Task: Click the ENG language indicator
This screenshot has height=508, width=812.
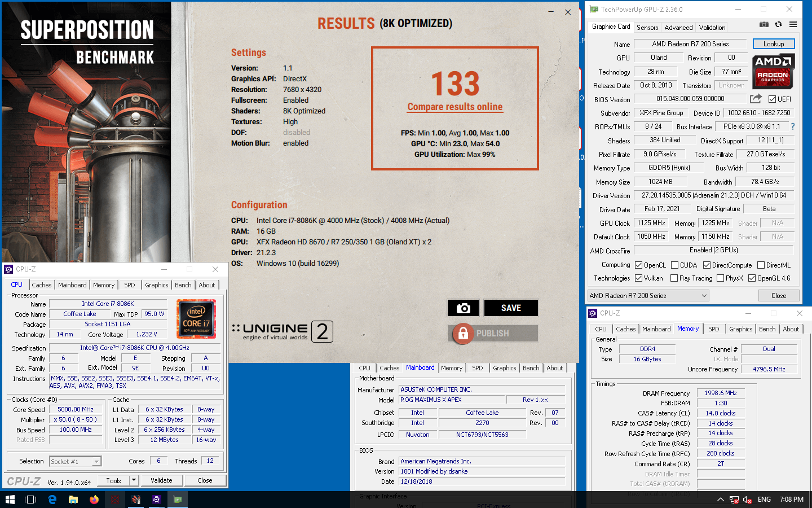Action: [x=764, y=500]
